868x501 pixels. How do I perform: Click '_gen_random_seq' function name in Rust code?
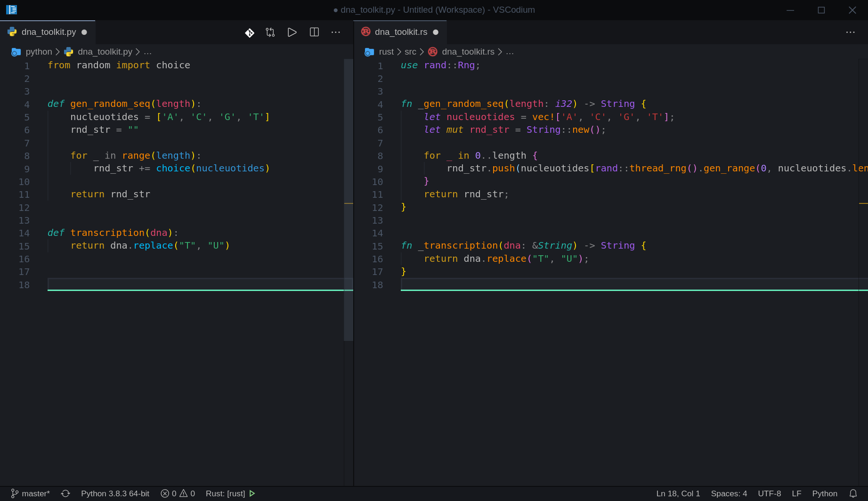pos(461,104)
